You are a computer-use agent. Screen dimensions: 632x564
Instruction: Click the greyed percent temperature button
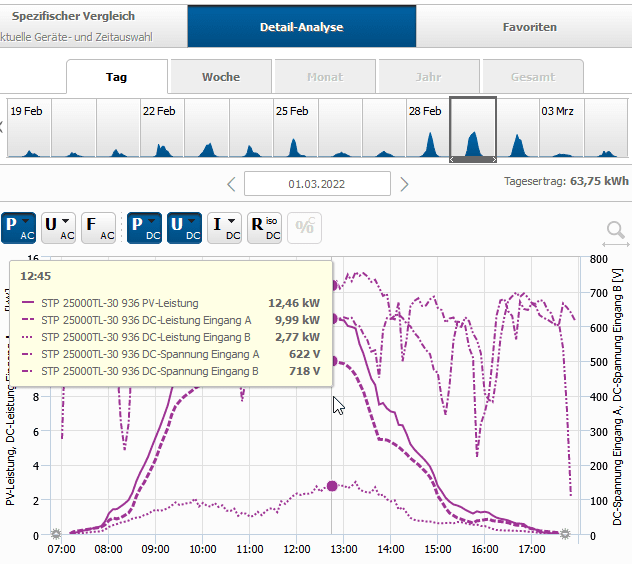304,228
